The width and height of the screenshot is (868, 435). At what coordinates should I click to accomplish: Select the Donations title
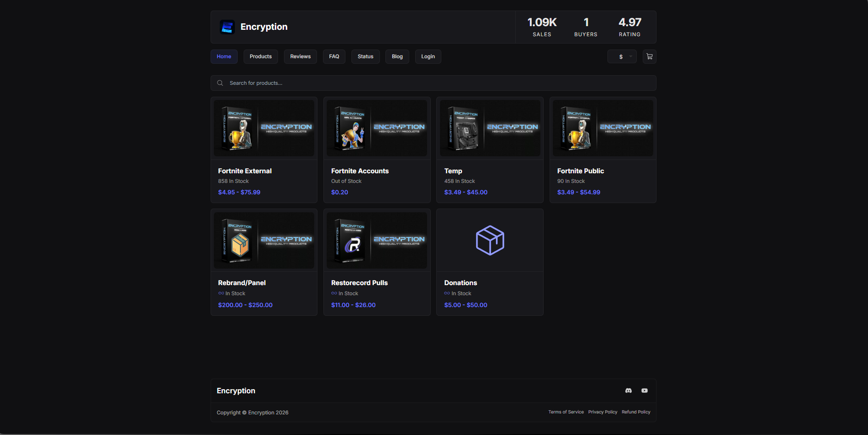[461, 283]
